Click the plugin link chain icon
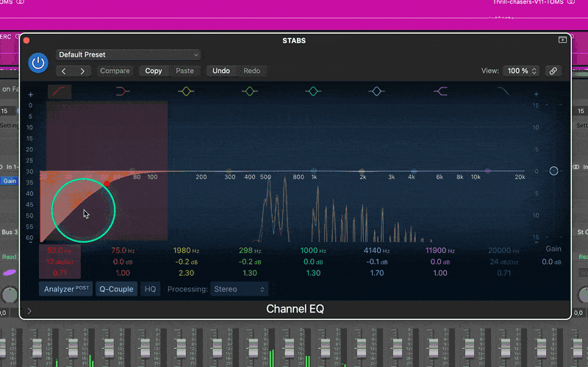 tap(553, 71)
